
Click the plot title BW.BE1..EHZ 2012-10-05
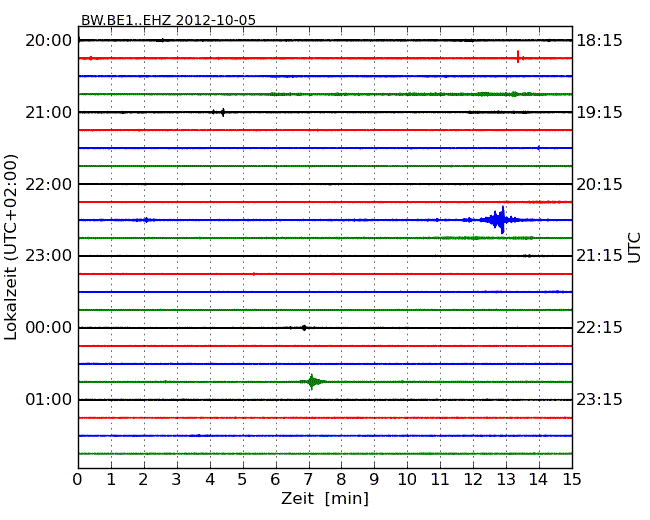coord(168,20)
